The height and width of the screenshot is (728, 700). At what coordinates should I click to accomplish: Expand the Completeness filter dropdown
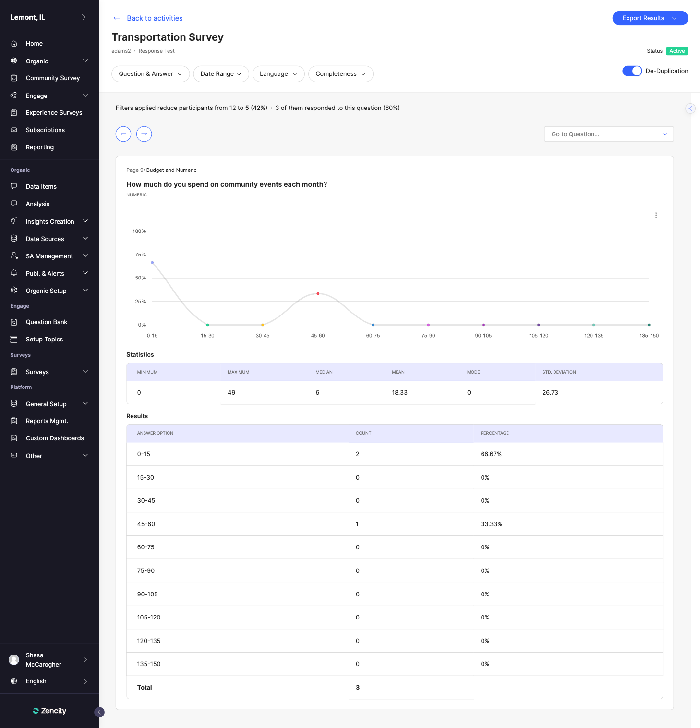pos(340,74)
